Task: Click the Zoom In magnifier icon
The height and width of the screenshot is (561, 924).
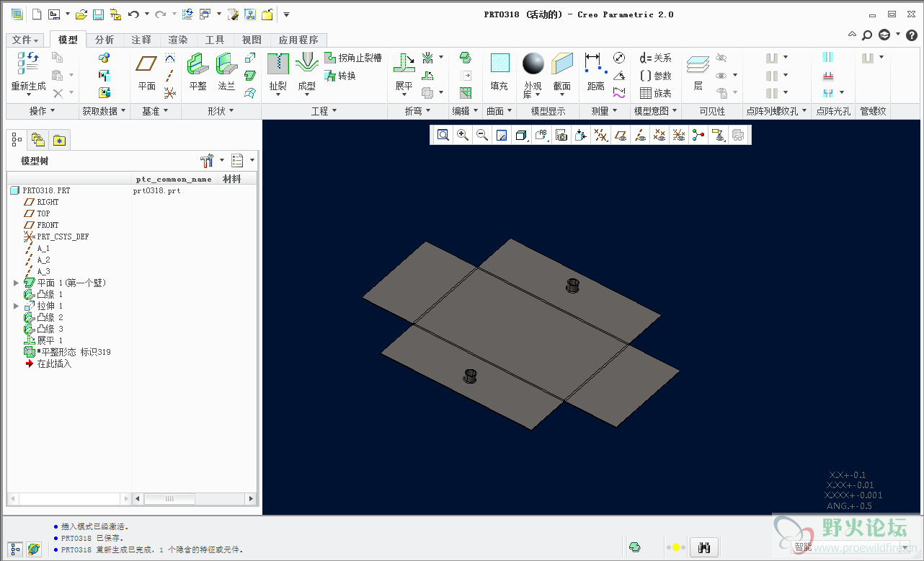Action: coord(463,135)
